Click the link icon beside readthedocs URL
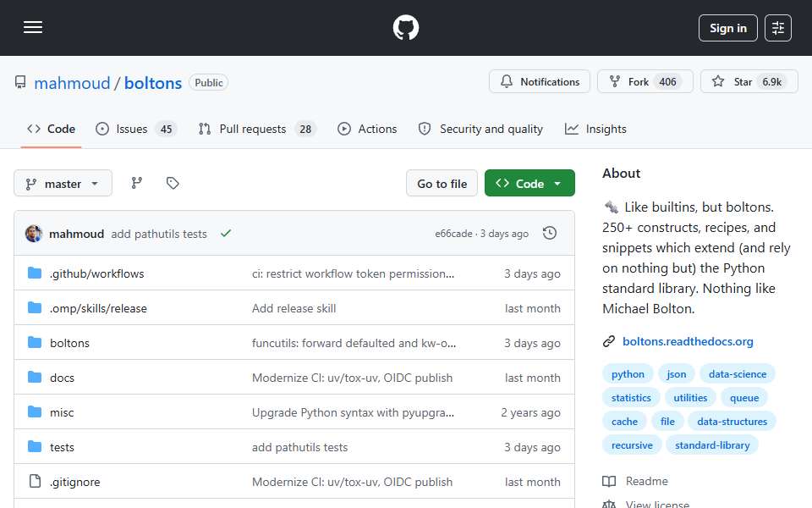The image size is (812, 508). click(x=609, y=341)
